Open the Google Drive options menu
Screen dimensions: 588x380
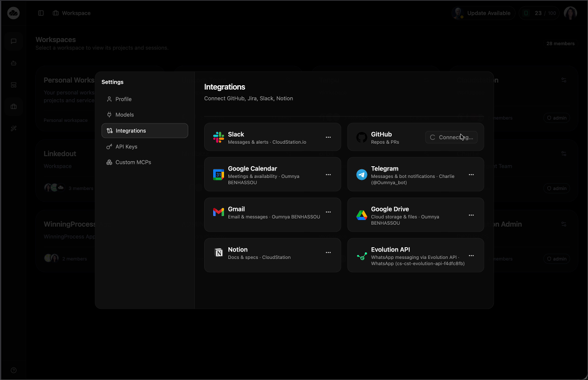[471, 215]
